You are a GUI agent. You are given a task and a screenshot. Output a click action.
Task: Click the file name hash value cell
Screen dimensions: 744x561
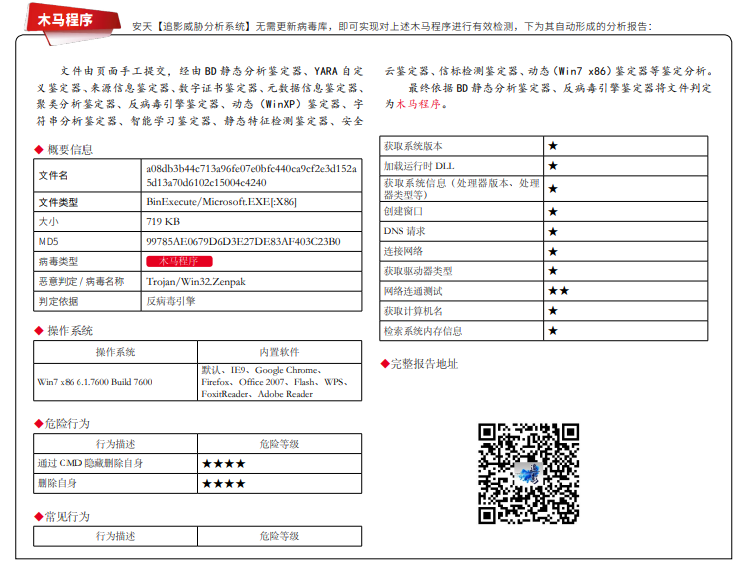(x=251, y=176)
